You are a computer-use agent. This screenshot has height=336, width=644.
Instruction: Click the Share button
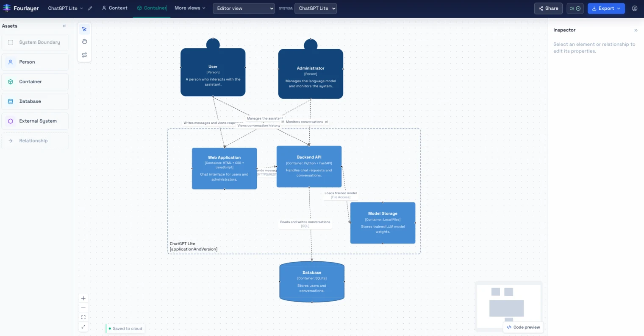(548, 8)
